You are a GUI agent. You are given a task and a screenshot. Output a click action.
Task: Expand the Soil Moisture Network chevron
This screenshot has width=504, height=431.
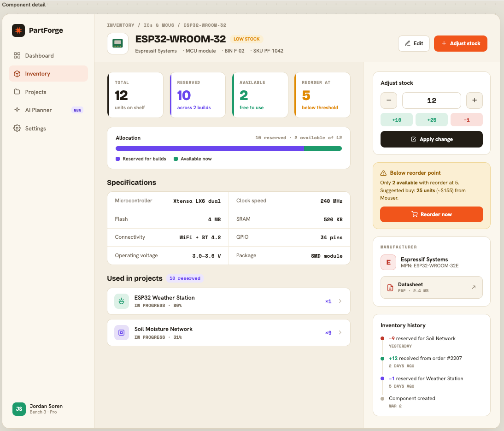click(340, 332)
